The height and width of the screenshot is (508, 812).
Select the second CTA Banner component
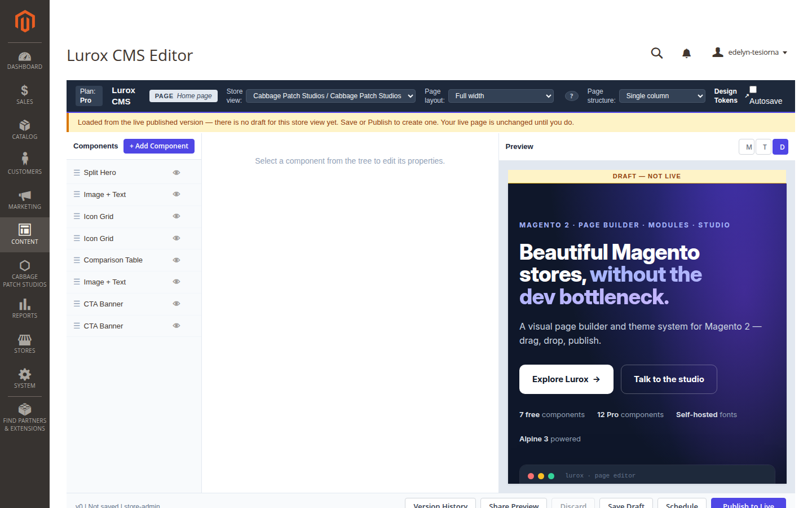pyautogui.click(x=134, y=326)
